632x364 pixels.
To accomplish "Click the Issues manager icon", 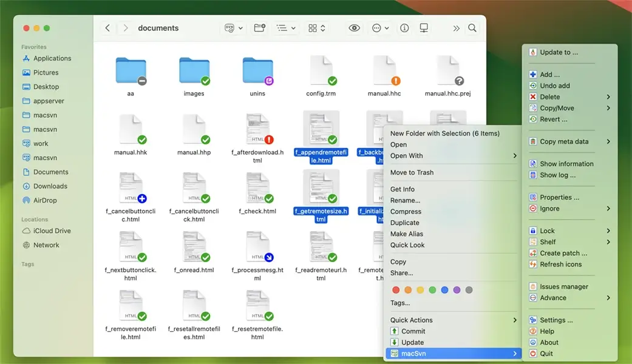I will 533,287.
